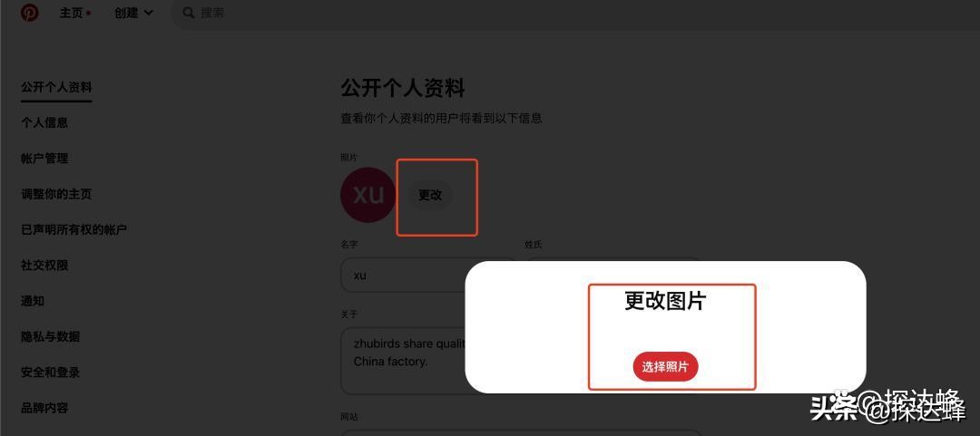Click the red 选择照片 button

click(x=665, y=367)
